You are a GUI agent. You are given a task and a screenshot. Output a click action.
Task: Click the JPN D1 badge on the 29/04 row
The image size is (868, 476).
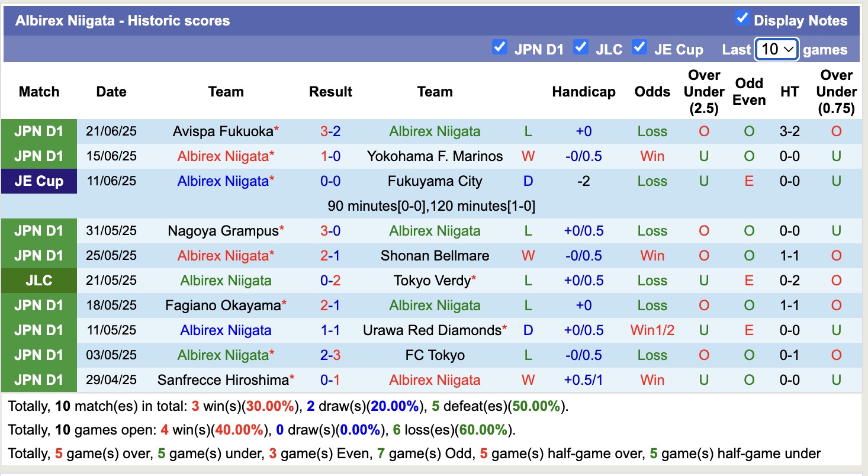point(38,379)
